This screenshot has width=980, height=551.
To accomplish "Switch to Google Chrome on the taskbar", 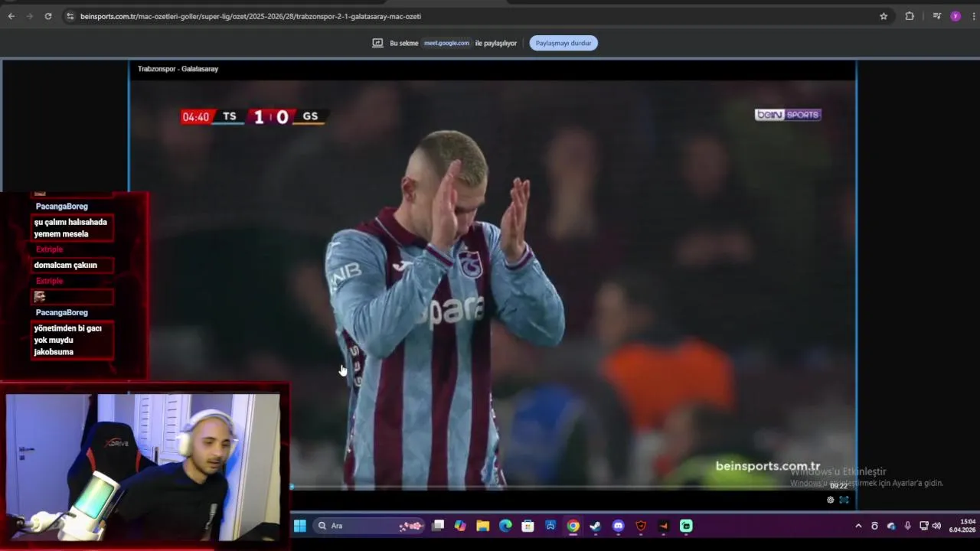I will 573,526.
